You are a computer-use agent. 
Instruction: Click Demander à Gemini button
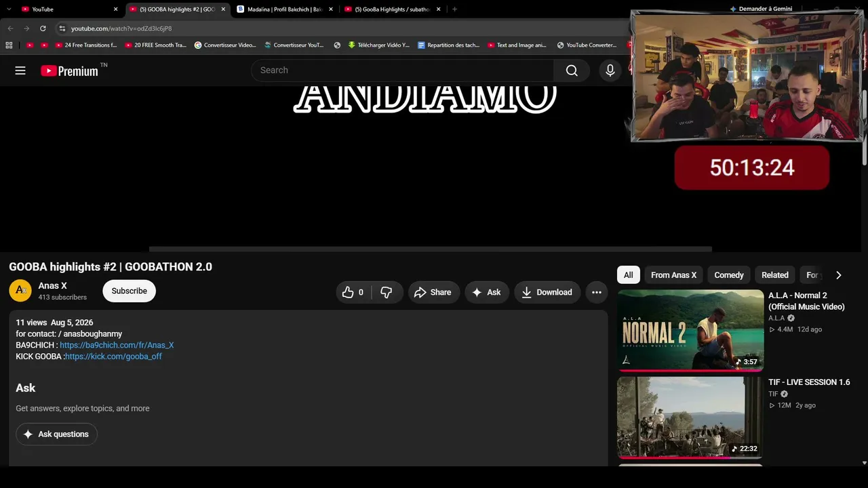coord(761,9)
